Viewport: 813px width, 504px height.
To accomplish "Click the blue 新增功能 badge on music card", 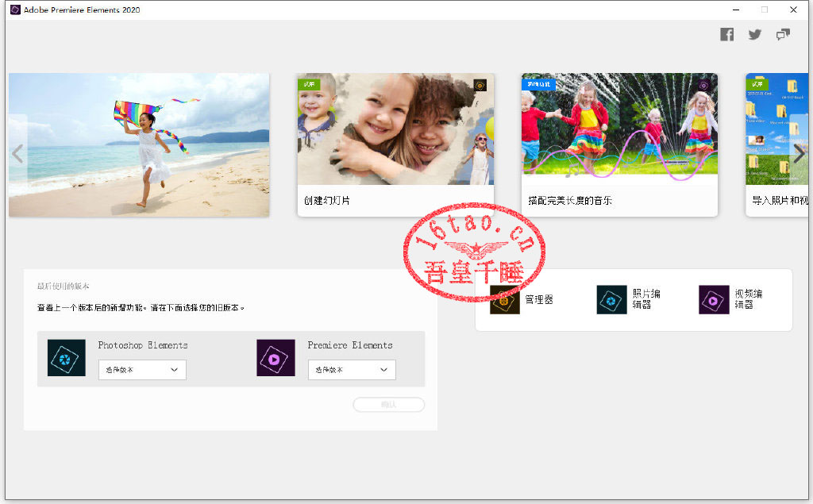I will click(x=538, y=84).
